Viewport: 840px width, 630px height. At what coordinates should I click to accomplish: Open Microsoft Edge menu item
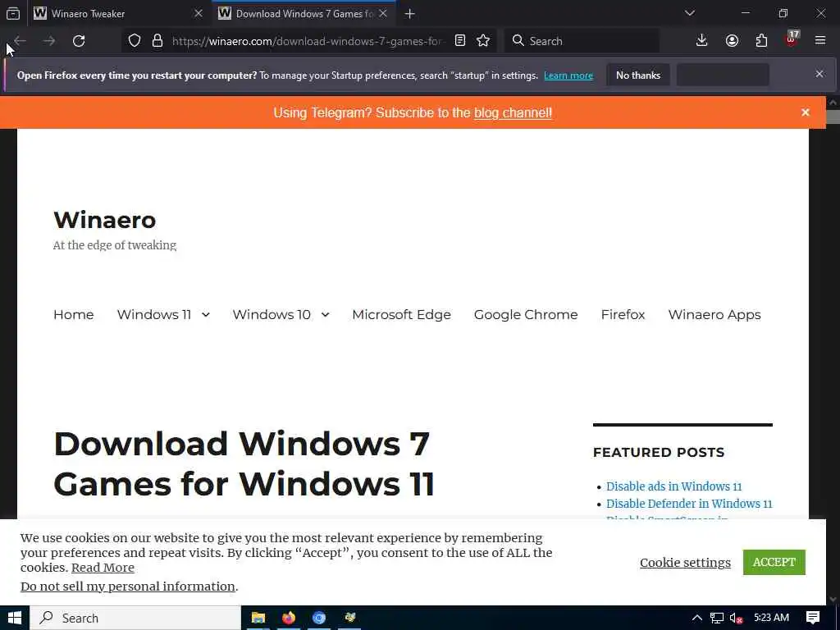coord(401,314)
